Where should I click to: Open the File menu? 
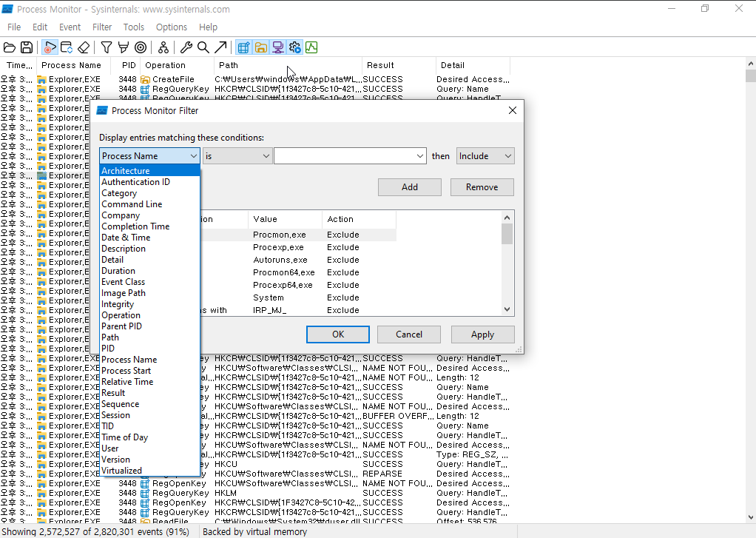[x=14, y=27]
